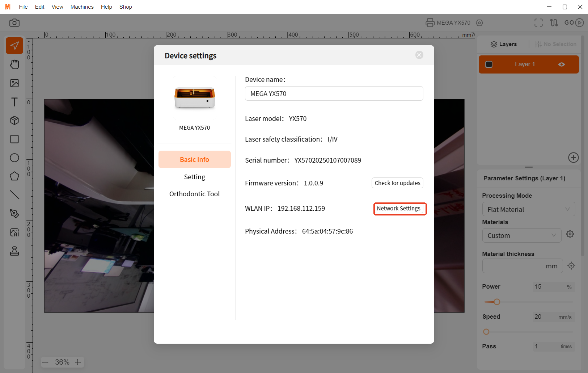Click the Power slider handle
The image size is (588, 373).
tap(497, 302)
